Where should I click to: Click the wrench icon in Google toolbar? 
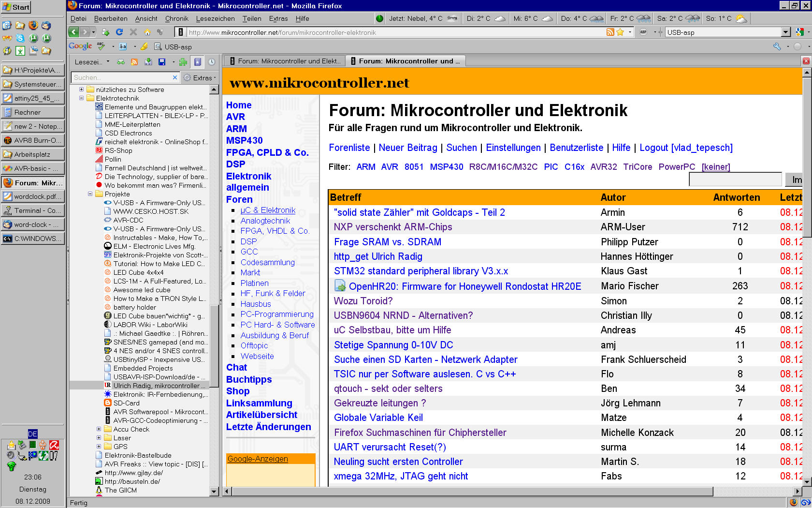click(777, 46)
